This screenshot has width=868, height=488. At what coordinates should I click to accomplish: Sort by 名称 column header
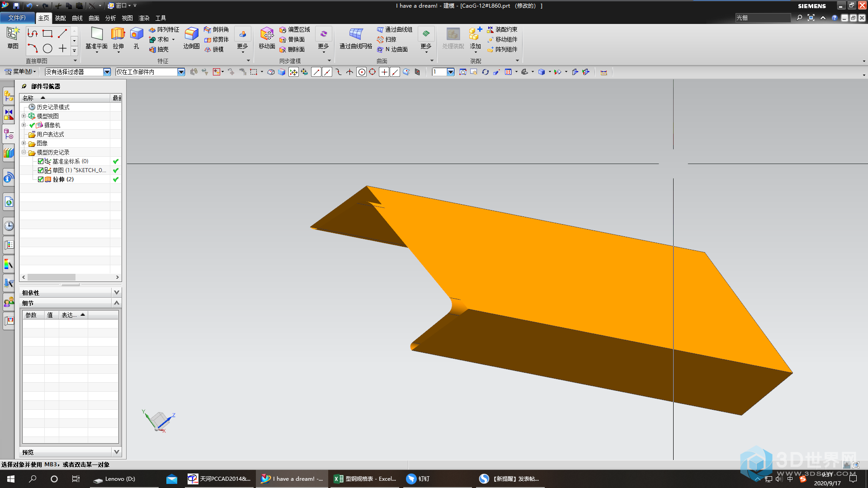[65, 98]
